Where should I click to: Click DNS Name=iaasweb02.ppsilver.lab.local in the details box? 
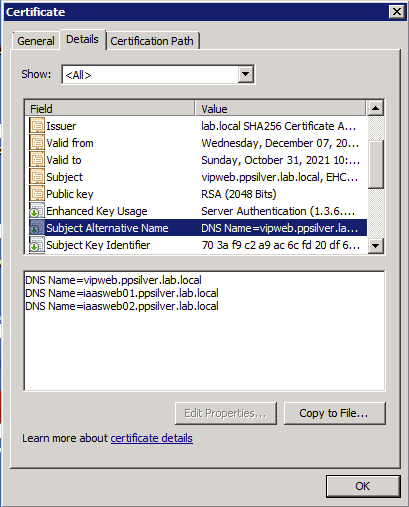[x=122, y=306]
